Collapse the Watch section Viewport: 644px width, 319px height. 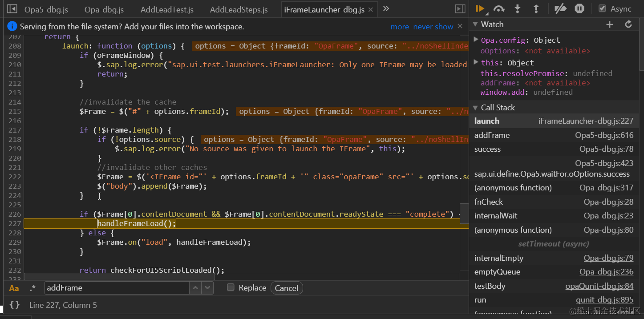[475, 24]
